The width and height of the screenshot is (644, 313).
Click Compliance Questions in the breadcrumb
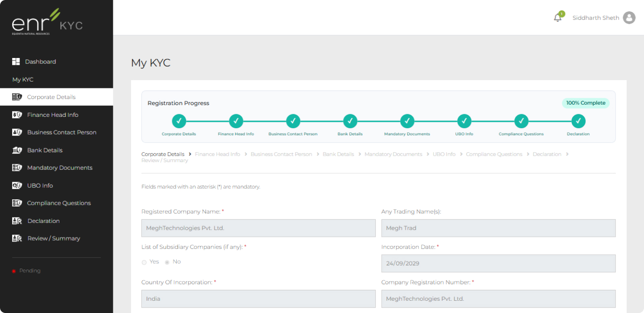(x=494, y=154)
